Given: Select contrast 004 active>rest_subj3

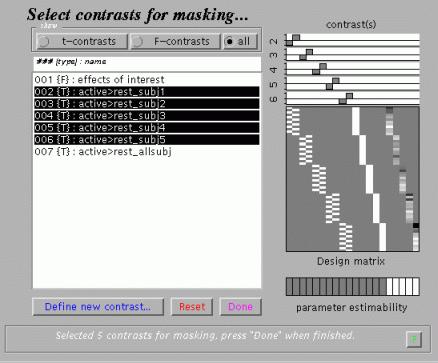Looking at the screenshot, I should pos(147,116).
